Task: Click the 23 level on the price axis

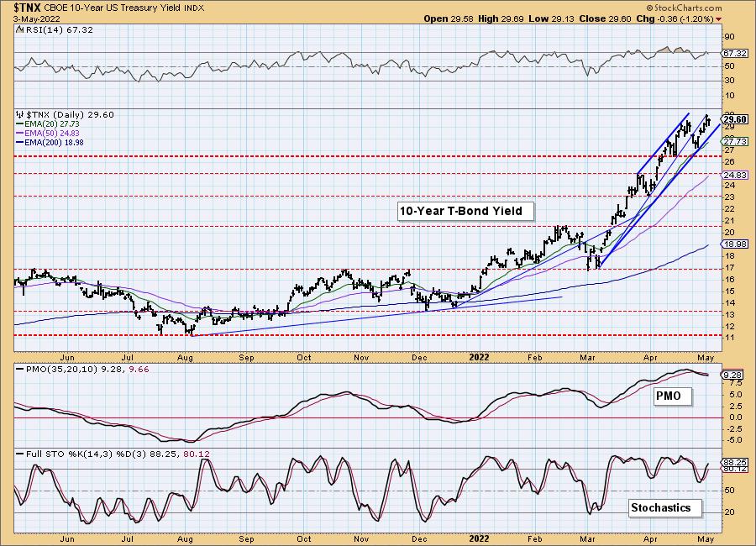Action: point(729,197)
